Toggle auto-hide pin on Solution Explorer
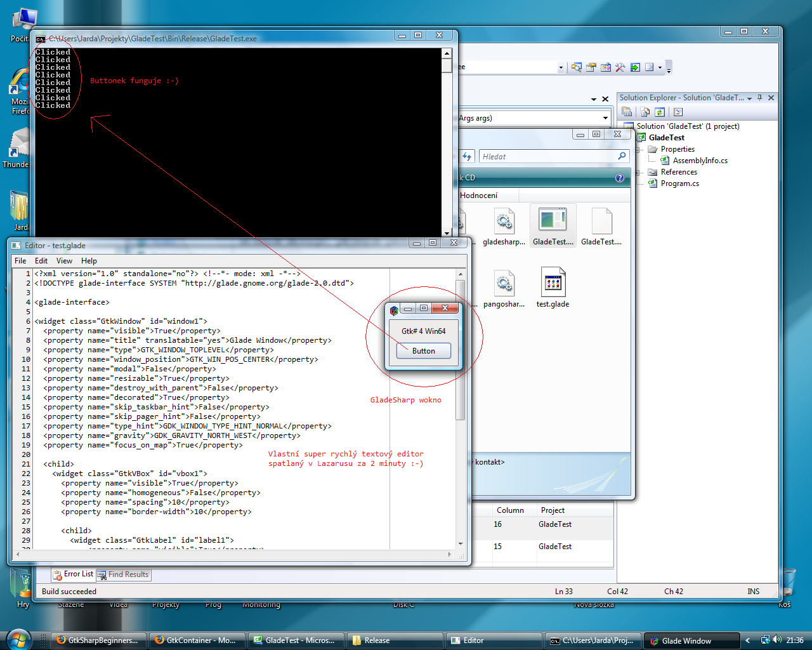The width and height of the screenshot is (812, 650). (760, 98)
